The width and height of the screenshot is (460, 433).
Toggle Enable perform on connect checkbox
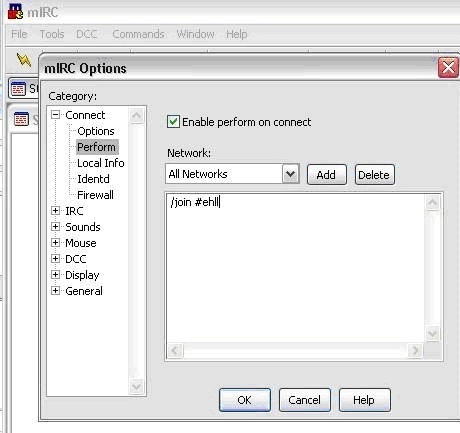click(x=173, y=122)
